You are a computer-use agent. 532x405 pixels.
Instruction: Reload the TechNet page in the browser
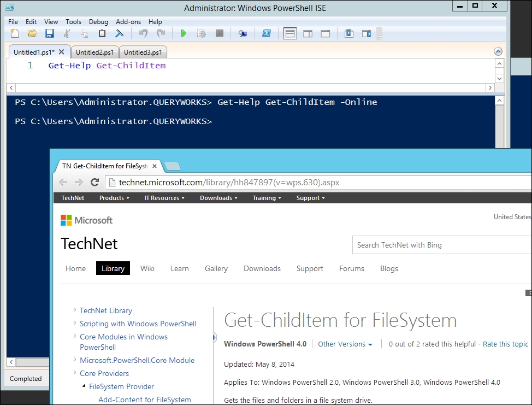pyautogui.click(x=94, y=183)
